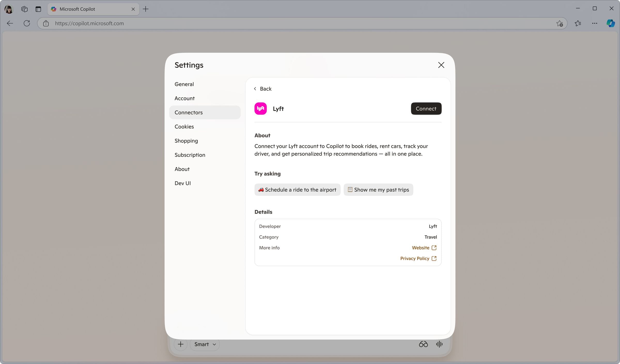This screenshot has width=620, height=364.
Task: Open the Subscription settings section
Action: pyautogui.click(x=205, y=155)
